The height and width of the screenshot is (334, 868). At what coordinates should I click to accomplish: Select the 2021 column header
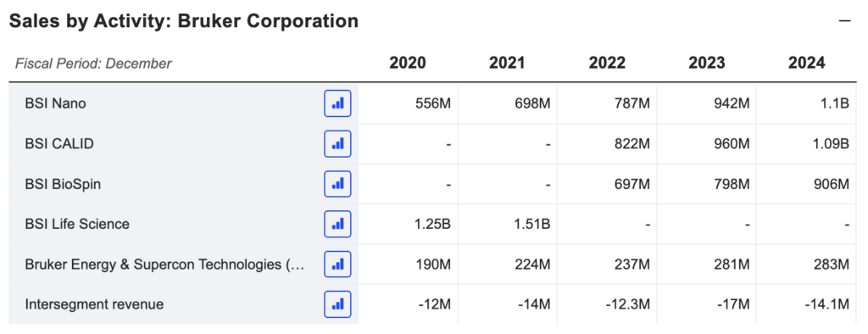click(507, 63)
